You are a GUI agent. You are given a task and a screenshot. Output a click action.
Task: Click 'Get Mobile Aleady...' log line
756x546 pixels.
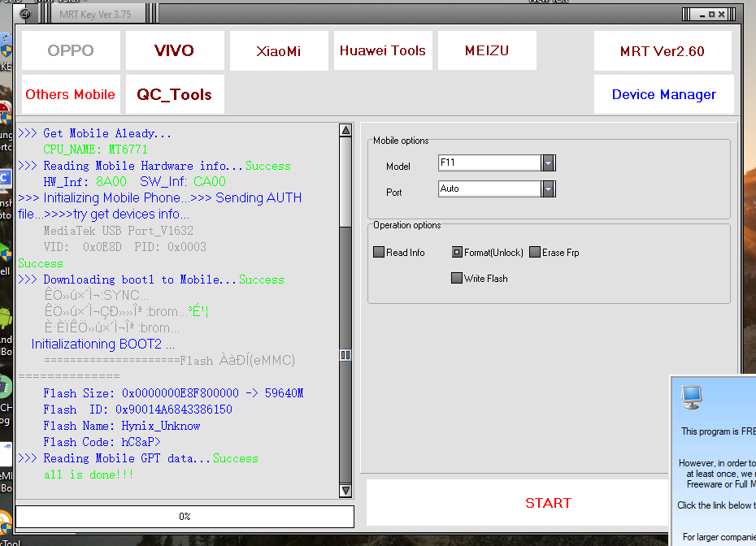click(94, 133)
